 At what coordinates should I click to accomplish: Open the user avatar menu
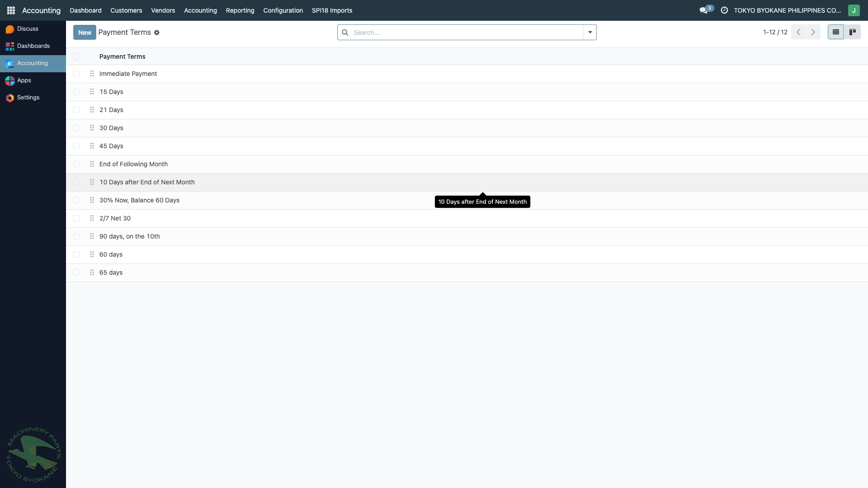(854, 10)
